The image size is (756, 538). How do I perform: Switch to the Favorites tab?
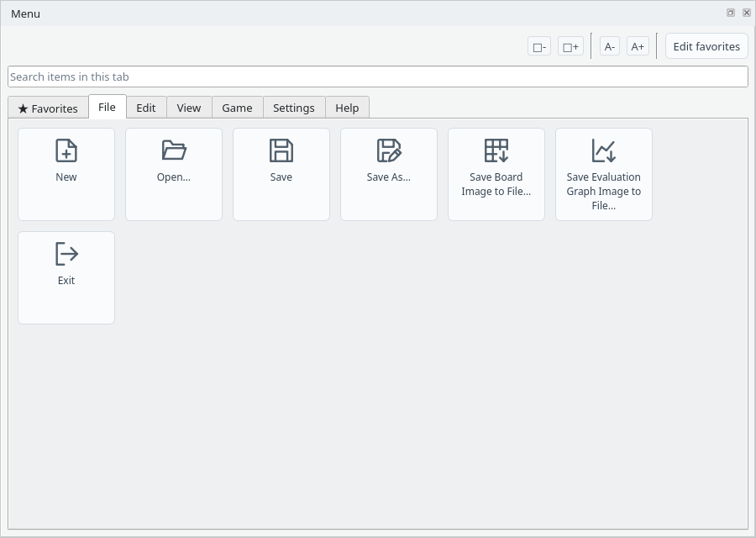[x=48, y=108]
